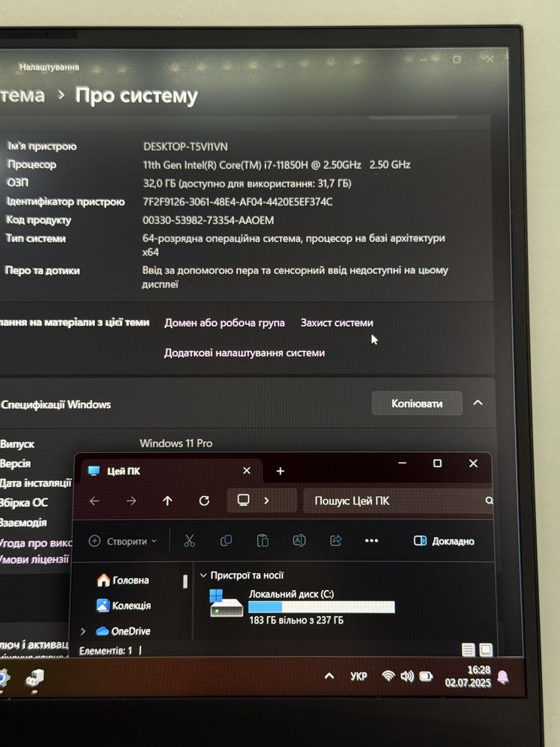Select OneDrive in the navigation pane

123,631
